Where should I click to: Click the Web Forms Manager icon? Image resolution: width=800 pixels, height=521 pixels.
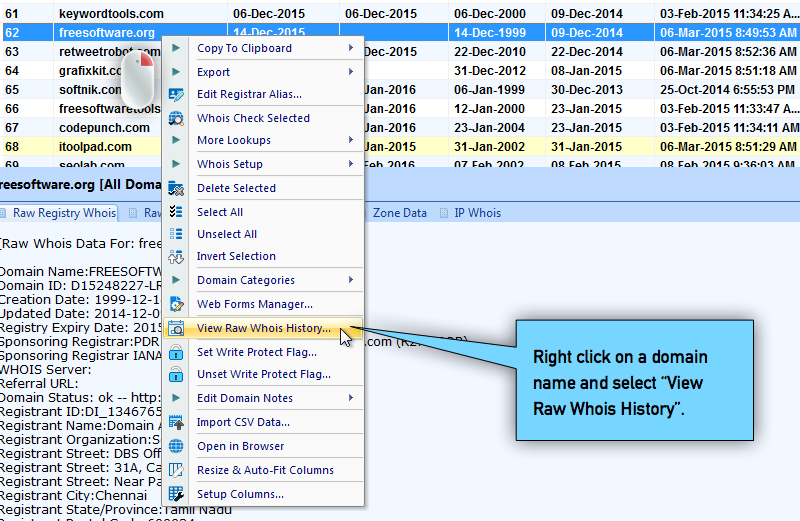click(x=176, y=304)
